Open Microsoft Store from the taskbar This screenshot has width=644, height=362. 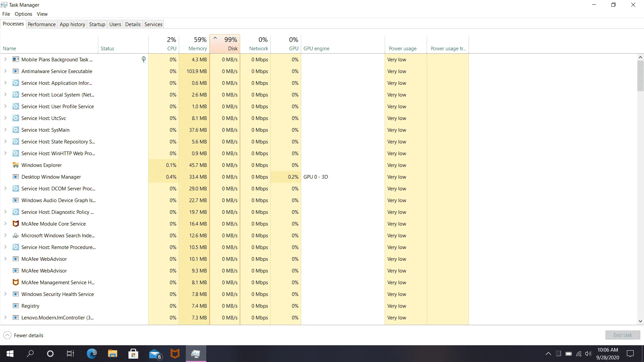coord(133,354)
